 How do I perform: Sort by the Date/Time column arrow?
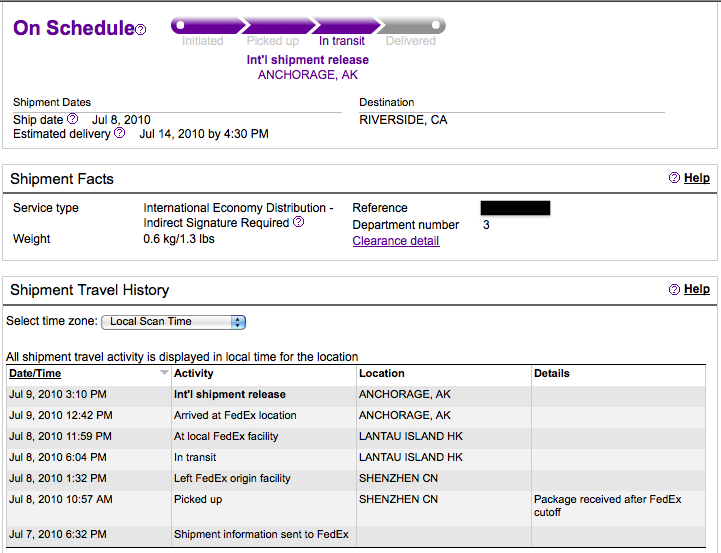point(164,373)
